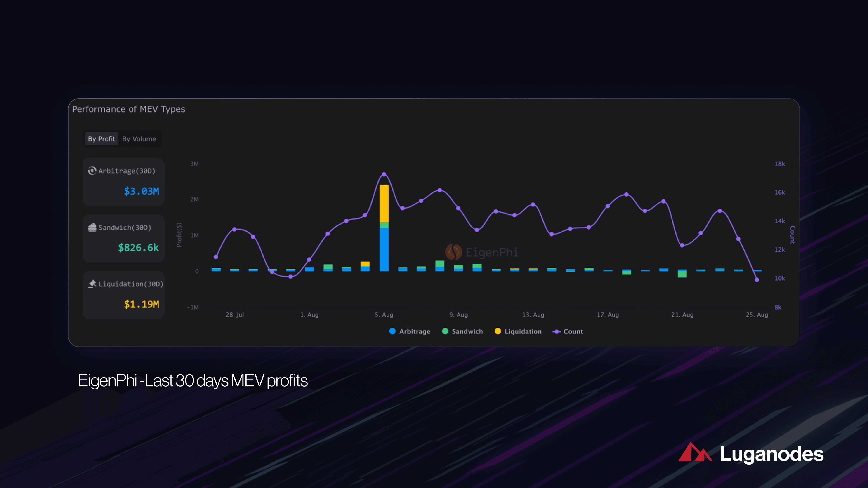Click the Luganodes mountain logo
The width and height of the screenshot is (868, 488).
pos(696,453)
